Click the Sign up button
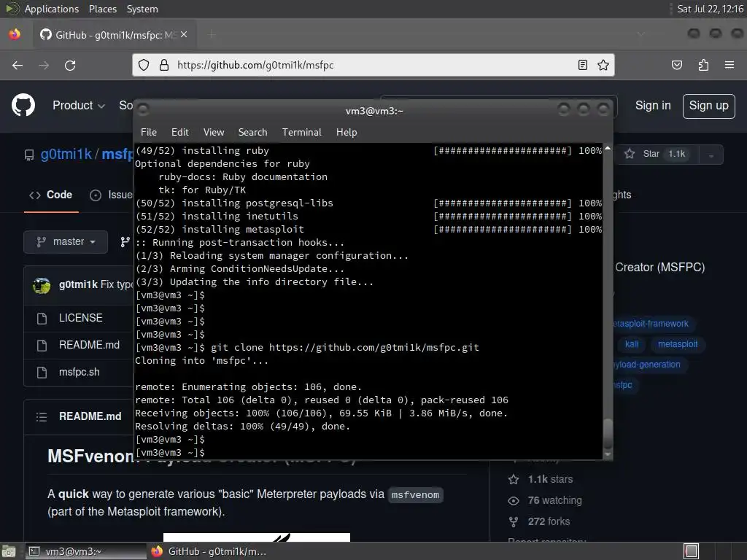This screenshot has width=747, height=560. pos(708,106)
